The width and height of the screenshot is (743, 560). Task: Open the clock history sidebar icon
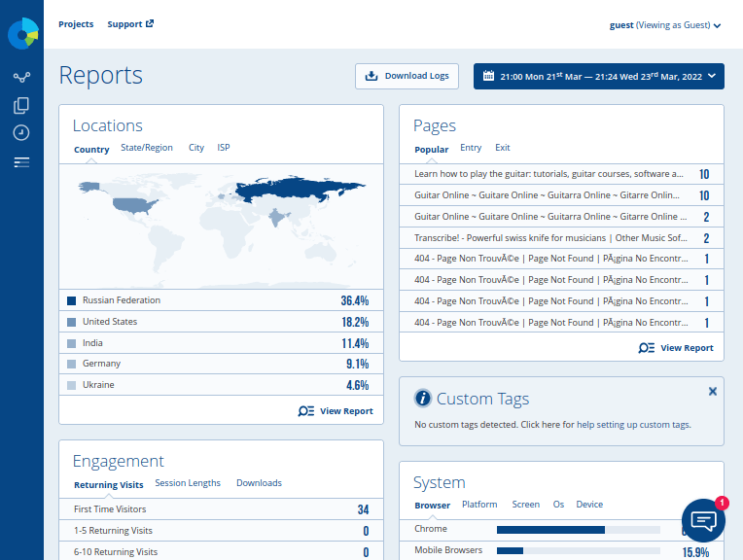click(21, 132)
